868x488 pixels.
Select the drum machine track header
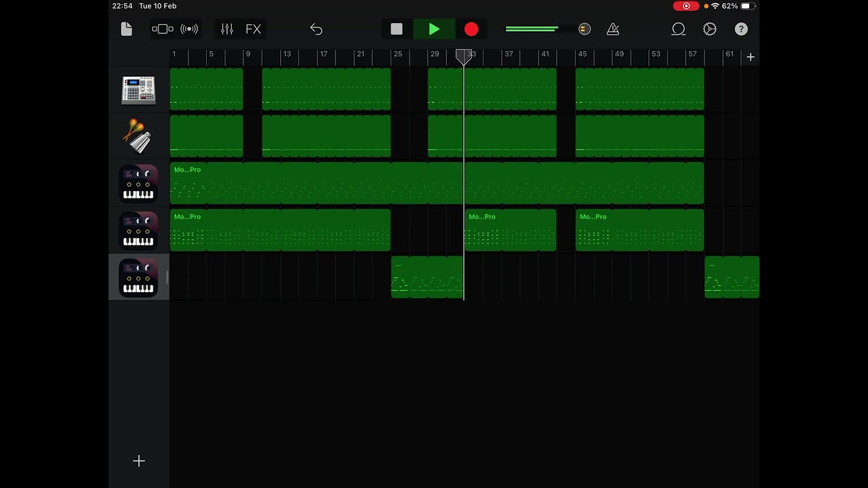click(138, 90)
